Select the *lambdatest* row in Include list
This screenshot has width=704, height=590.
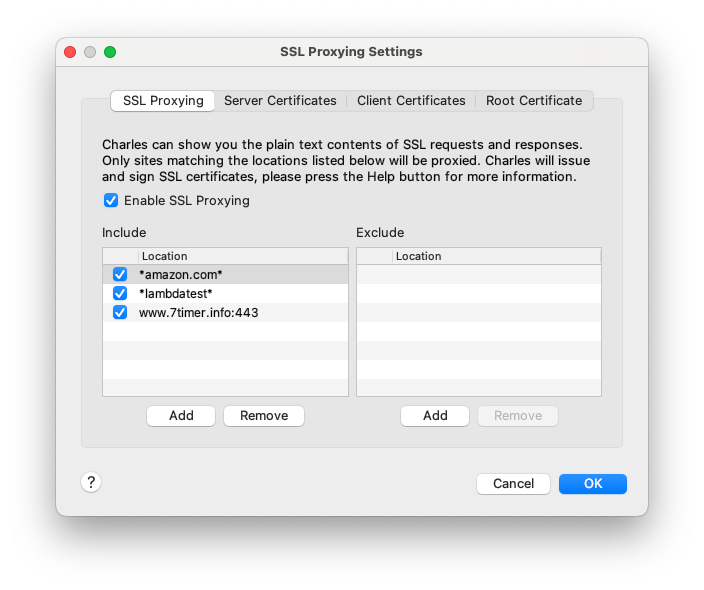pos(240,293)
